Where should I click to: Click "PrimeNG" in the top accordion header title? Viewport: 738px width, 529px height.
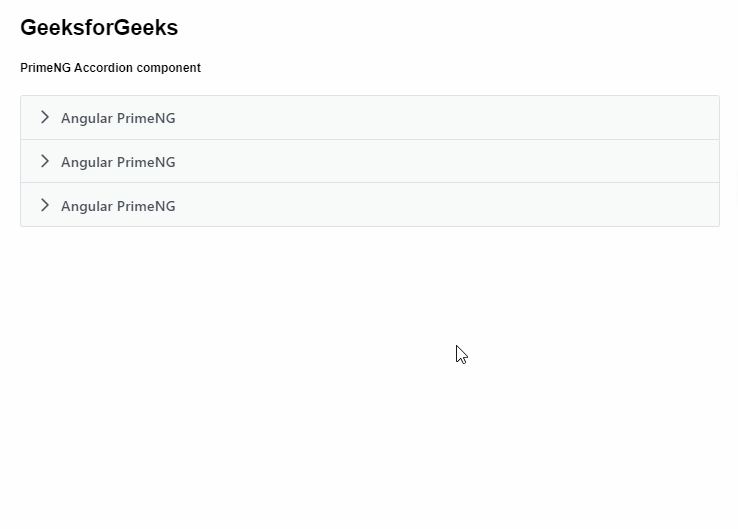click(x=146, y=118)
